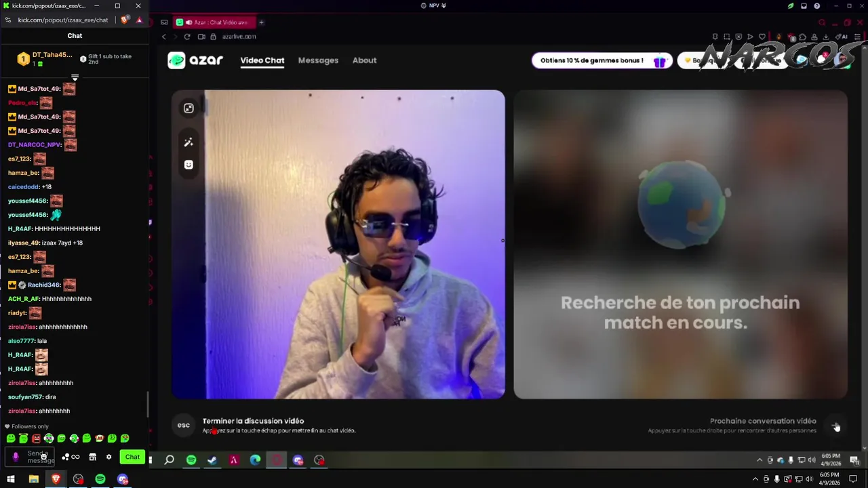Screen dimensions: 868x488
Task: Open Microsoft Edge in streamed taskbar
Action: (255, 460)
